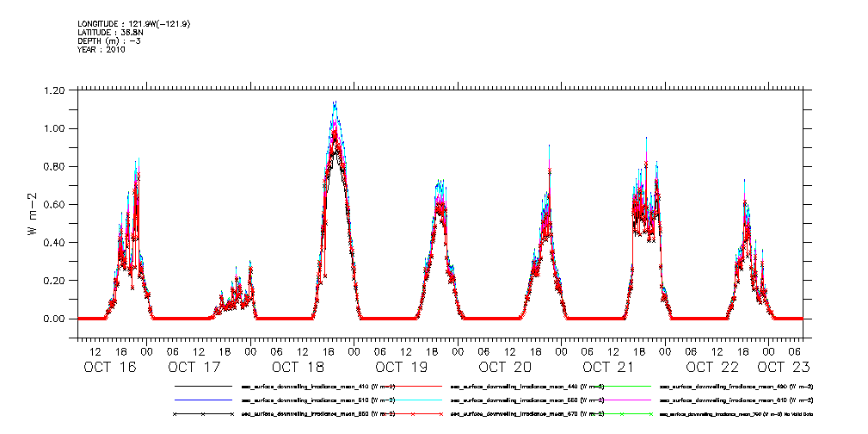Click the OCT 19 date label
The height and width of the screenshot is (434, 868).
pos(402,367)
